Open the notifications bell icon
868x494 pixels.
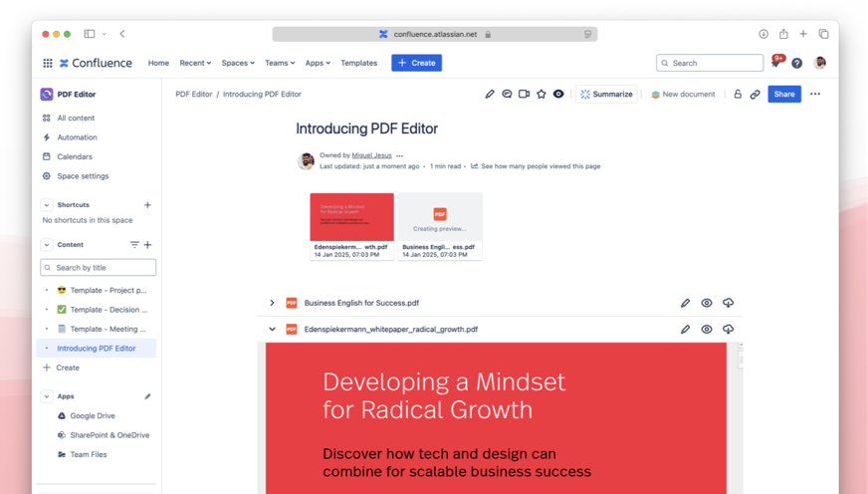775,63
